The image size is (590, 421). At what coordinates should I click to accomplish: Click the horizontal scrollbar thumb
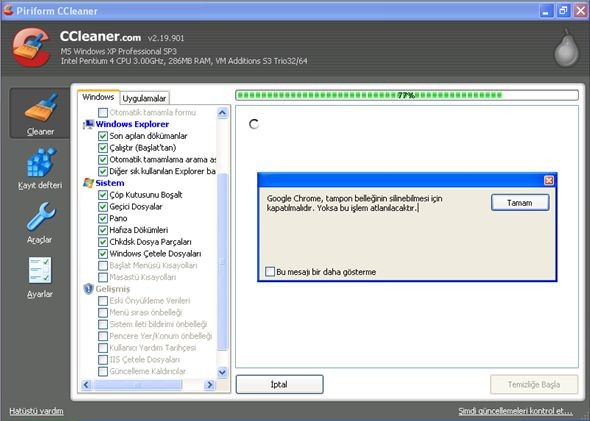pyautogui.click(x=138, y=385)
